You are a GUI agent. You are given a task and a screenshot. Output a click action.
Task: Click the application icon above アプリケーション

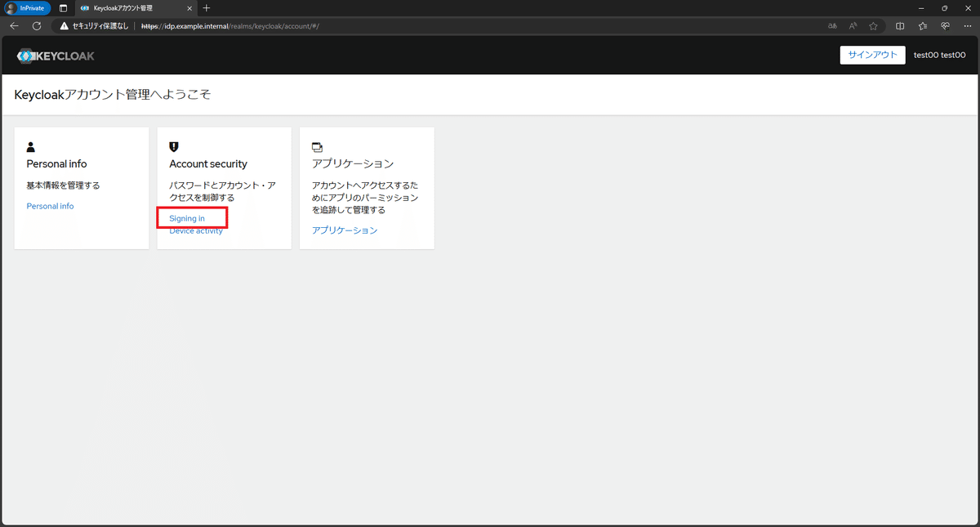pyautogui.click(x=317, y=146)
